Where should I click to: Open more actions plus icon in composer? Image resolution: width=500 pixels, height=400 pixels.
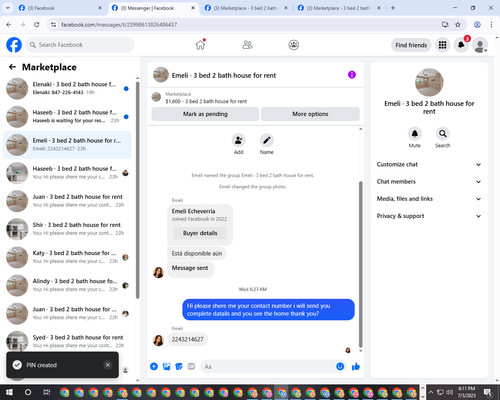[x=154, y=367]
